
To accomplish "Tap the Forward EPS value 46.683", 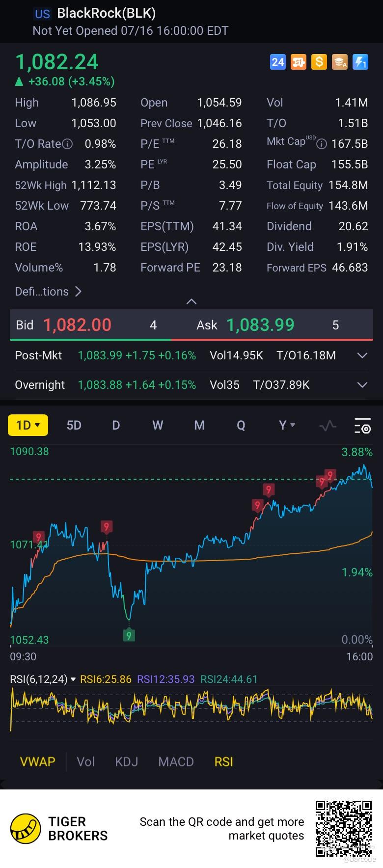I will tap(350, 268).
